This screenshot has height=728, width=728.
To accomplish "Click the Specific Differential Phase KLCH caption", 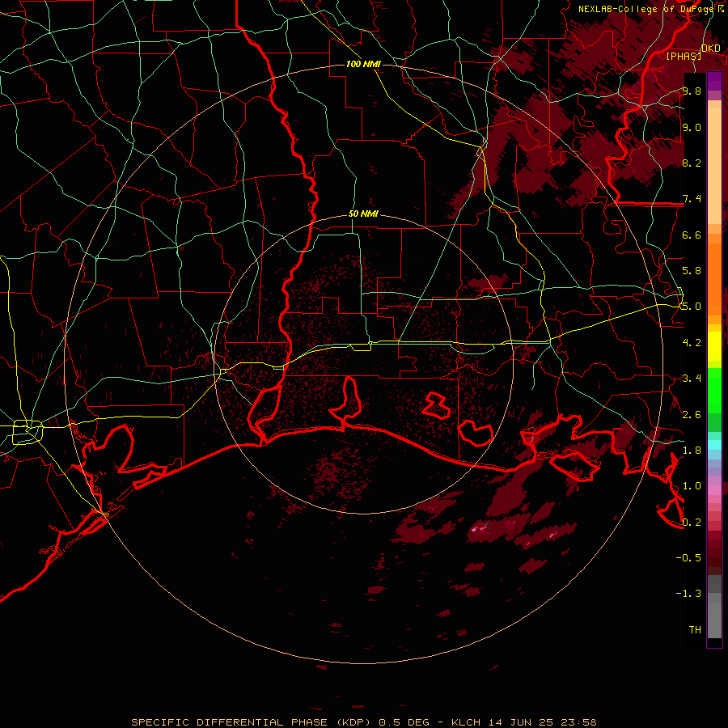I will 364,722.
